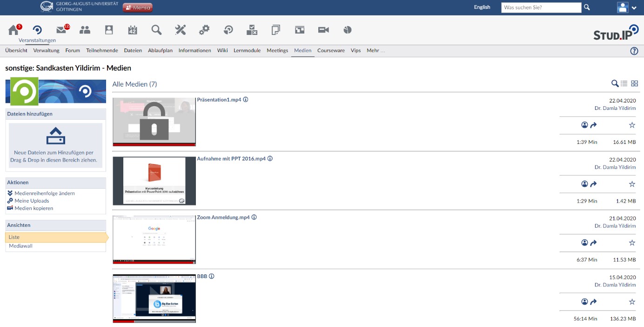This screenshot has height=327, width=644.
Task: Share the Präsentation1.mp4 video
Action: point(593,125)
